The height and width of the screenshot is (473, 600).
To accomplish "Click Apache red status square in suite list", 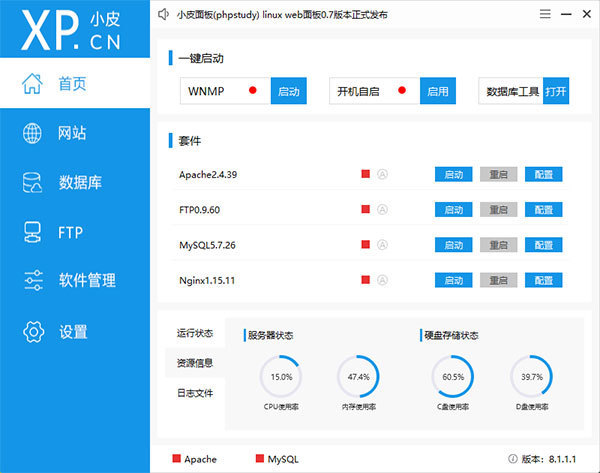I will pyautogui.click(x=366, y=174).
